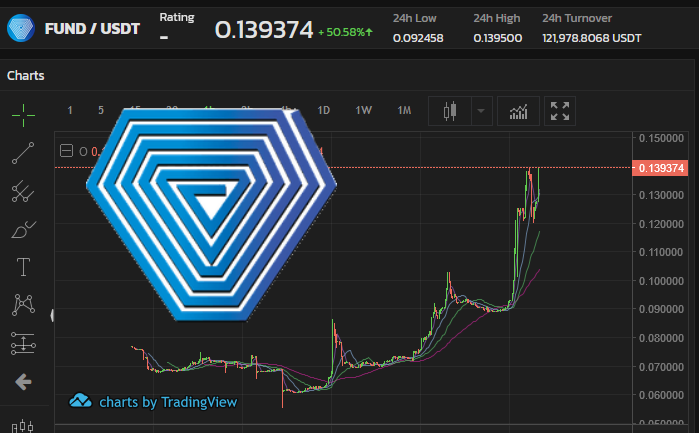This screenshot has height=433, width=699.
Task: Click the candlestick icon at bottom-left
Action: pyautogui.click(x=22, y=426)
